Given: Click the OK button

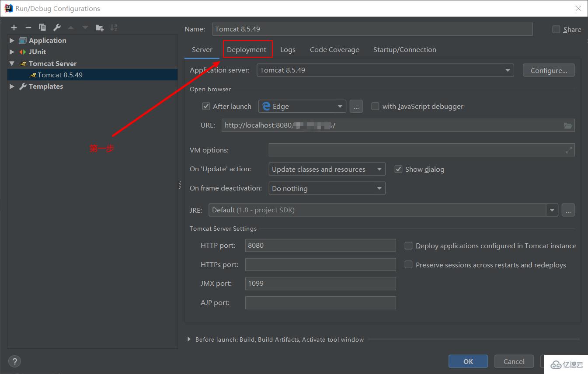Looking at the screenshot, I should pyautogui.click(x=468, y=361).
